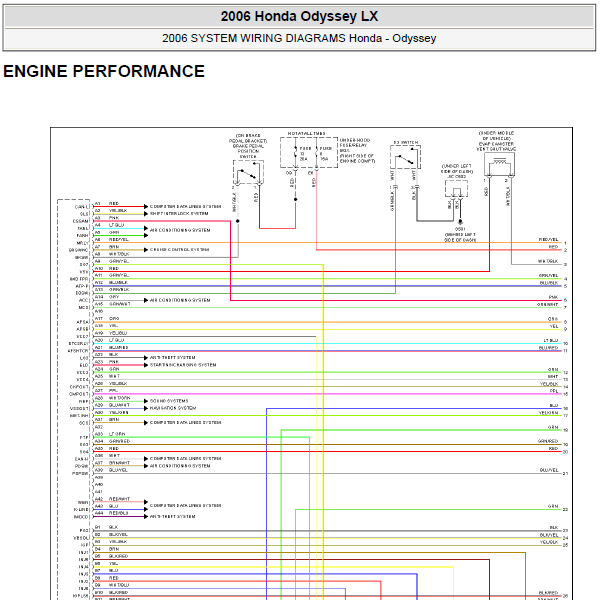Click the 'BLK' label at line 23 on right
The height and width of the screenshot is (600, 601).
(x=554, y=528)
